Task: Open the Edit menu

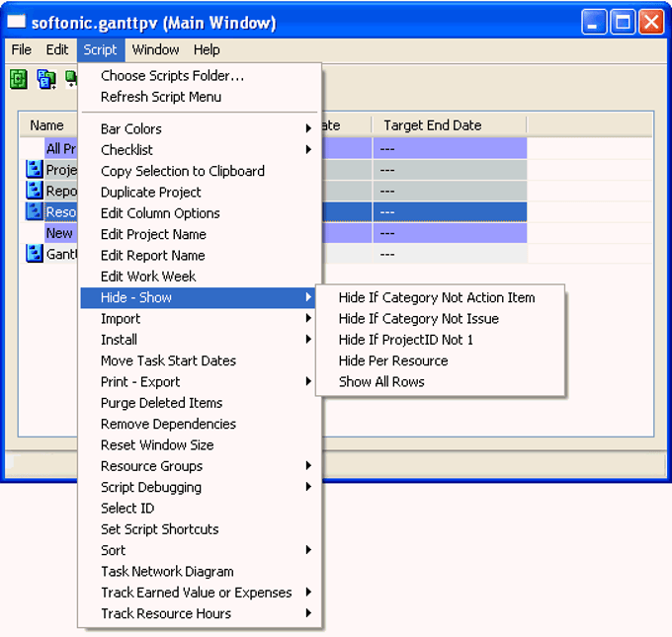Action: pyautogui.click(x=57, y=49)
